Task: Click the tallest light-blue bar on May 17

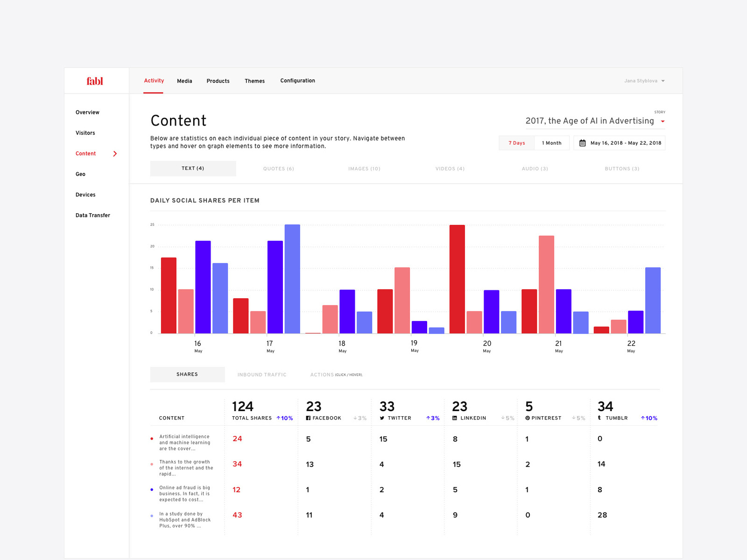Action: [x=292, y=279]
